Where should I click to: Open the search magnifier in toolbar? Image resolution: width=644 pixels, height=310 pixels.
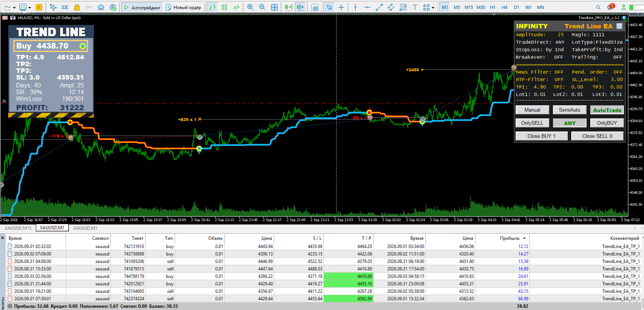pyautogui.click(x=598, y=7)
